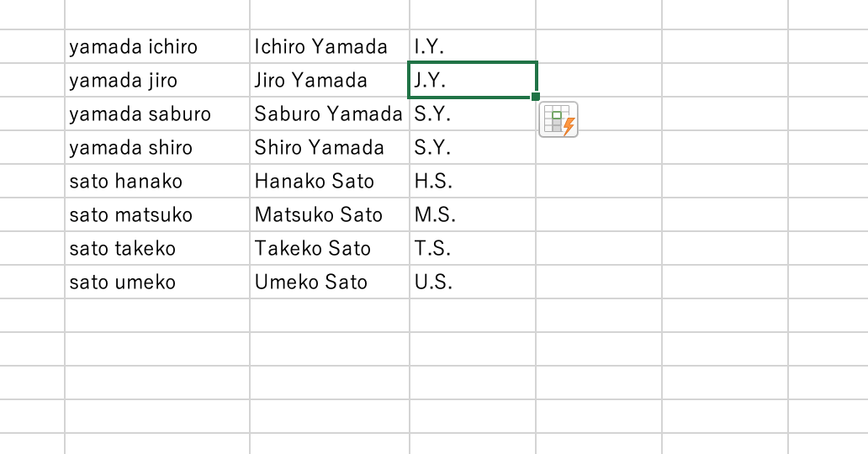Click the fill handle of the selected cell
868x454 pixels.
coord(536,97)
